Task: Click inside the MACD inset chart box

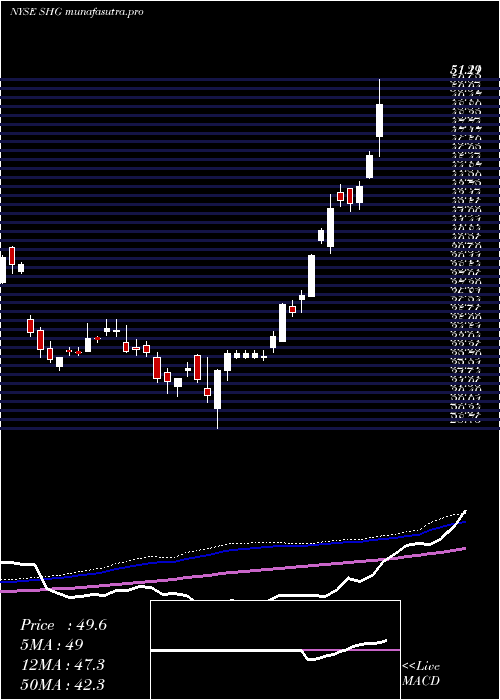Action: click(275, 650)
